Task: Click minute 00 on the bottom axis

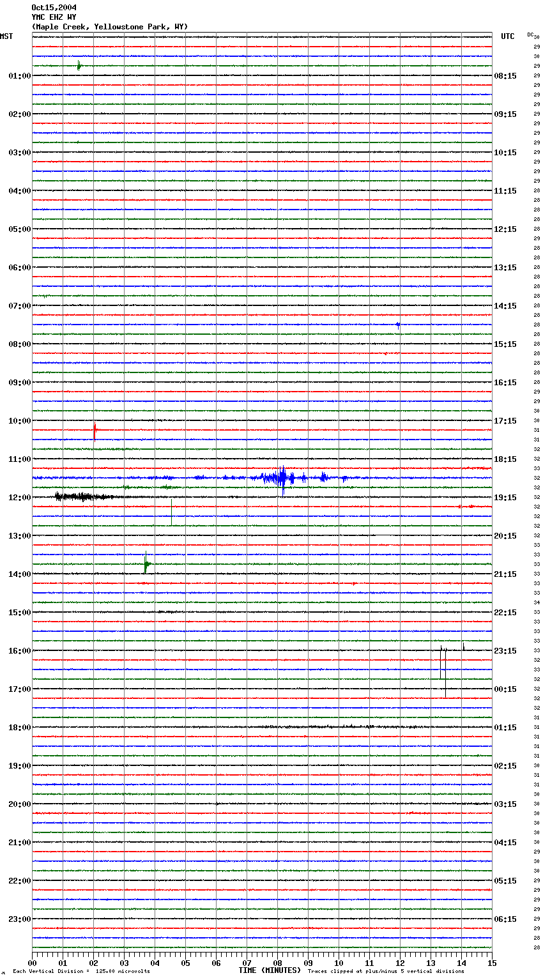Action: pyautogui.click(x=32, y=963)
